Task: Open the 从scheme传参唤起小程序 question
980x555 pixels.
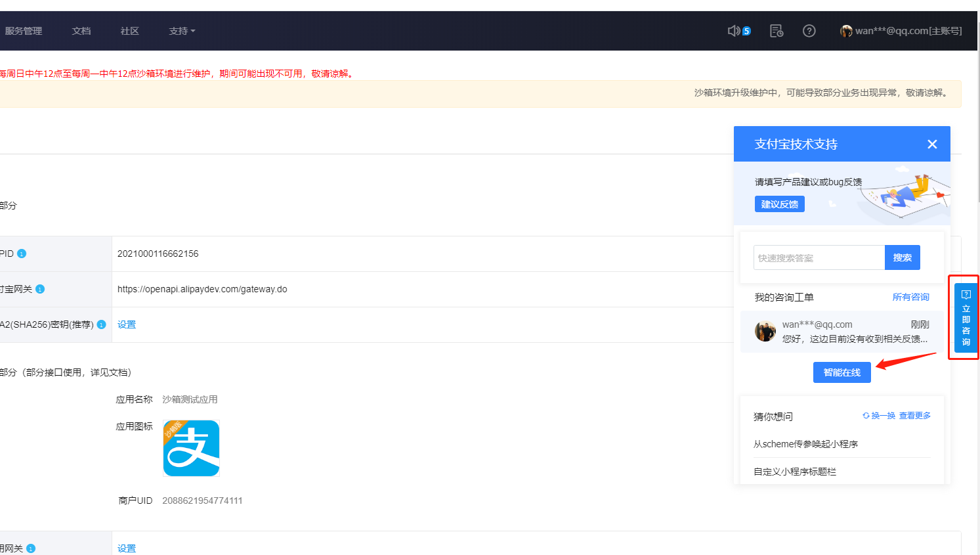Action: click(x=805, y=444)
